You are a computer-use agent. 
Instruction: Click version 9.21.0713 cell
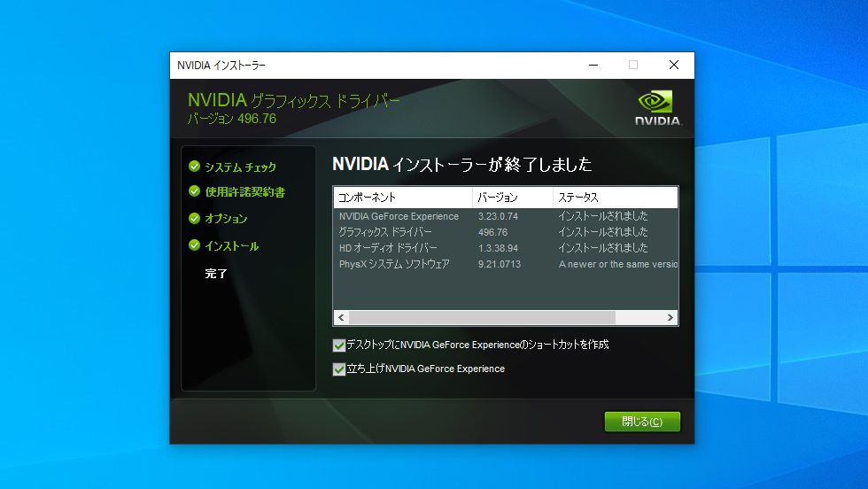[x=500, y=265]
